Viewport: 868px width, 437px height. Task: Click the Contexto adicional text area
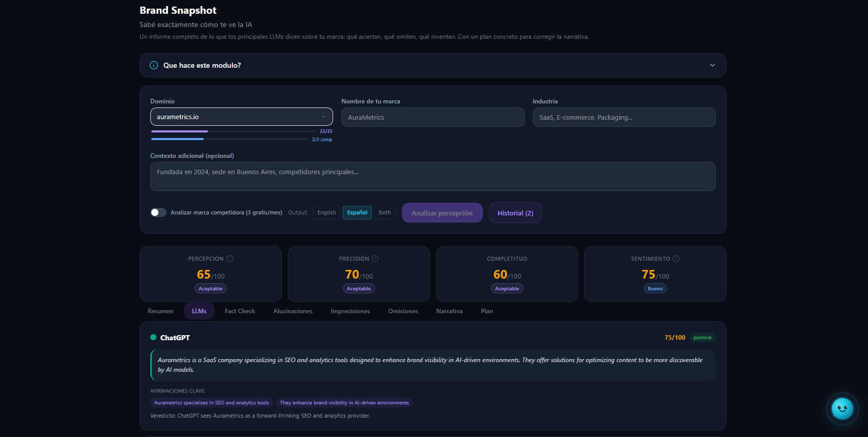click(x=432, y=176)
